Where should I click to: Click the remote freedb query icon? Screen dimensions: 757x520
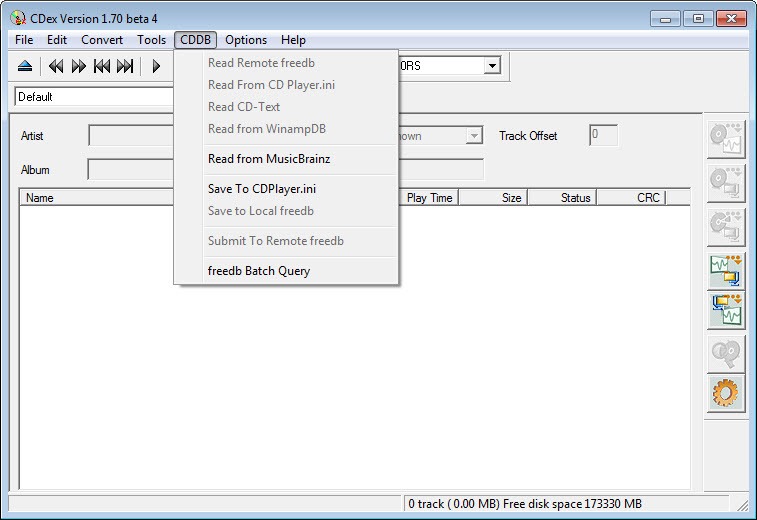(726, 354)
